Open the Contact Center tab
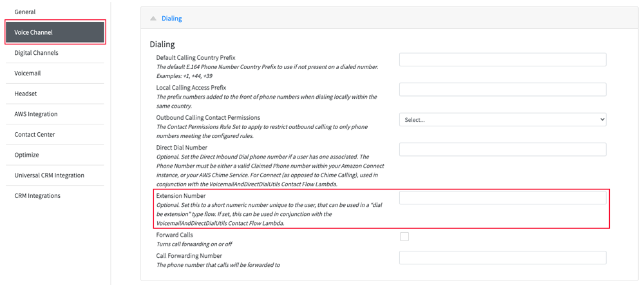644x285 pixels. [x=54, y=135]
